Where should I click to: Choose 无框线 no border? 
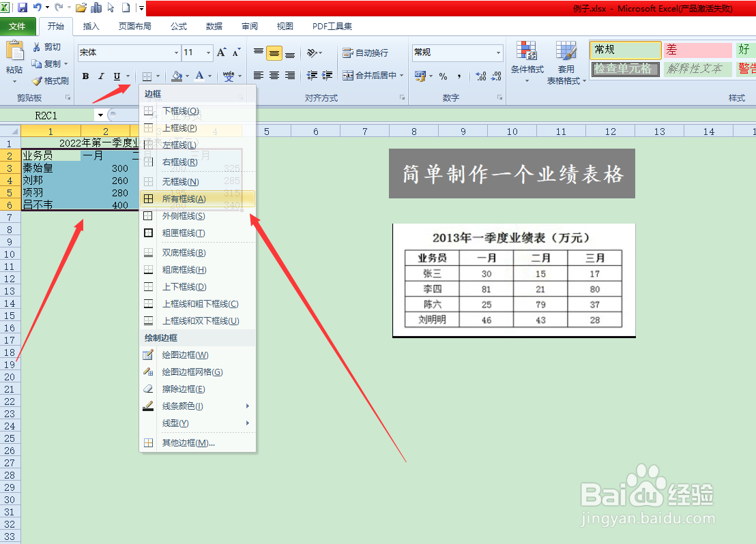click(x=198, y=181)
